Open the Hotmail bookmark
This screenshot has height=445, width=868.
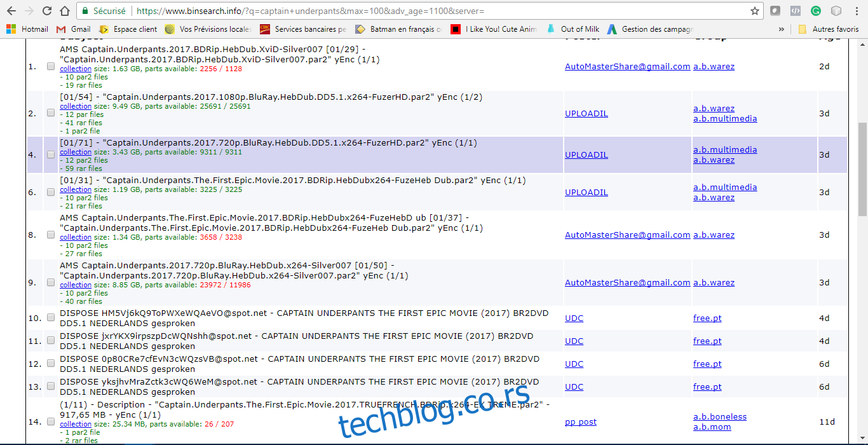point(27,29)
